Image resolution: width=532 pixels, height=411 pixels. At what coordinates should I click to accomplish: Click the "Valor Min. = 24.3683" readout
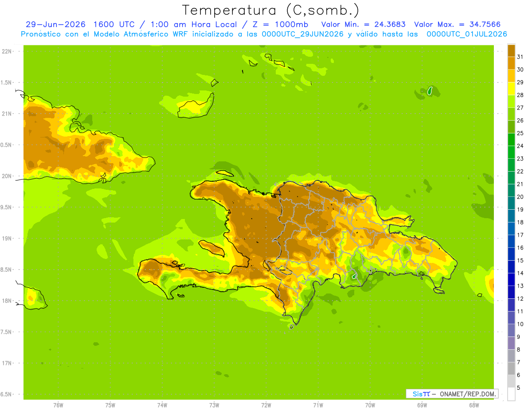point(363,24)
